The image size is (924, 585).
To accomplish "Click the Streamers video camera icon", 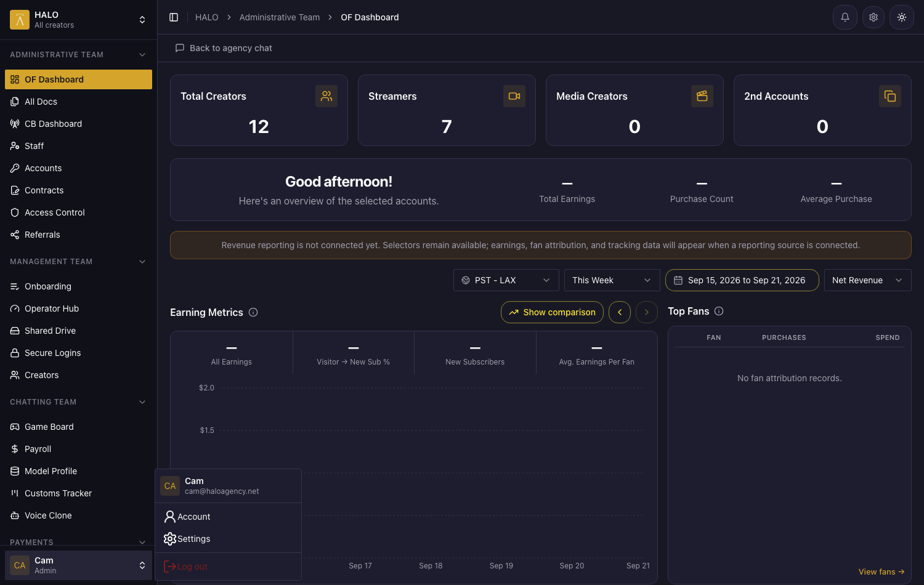I will (514, 96).
